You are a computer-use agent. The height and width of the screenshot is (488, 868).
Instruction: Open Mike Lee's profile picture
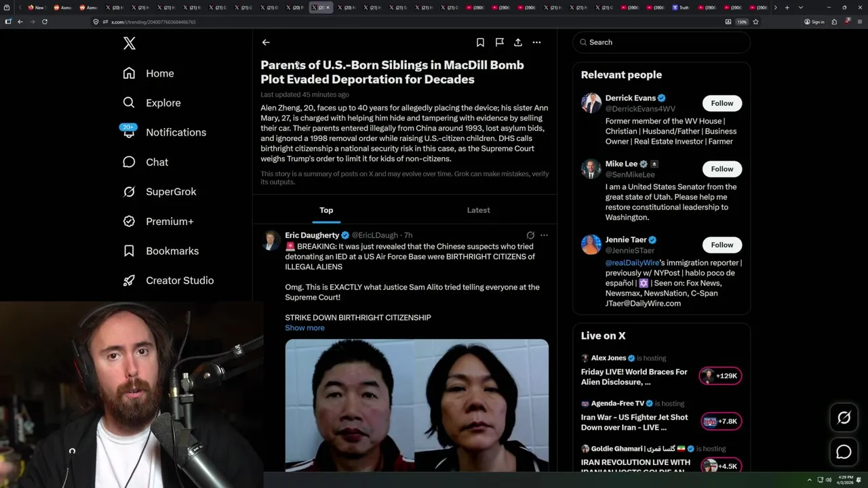coord(591,169)
